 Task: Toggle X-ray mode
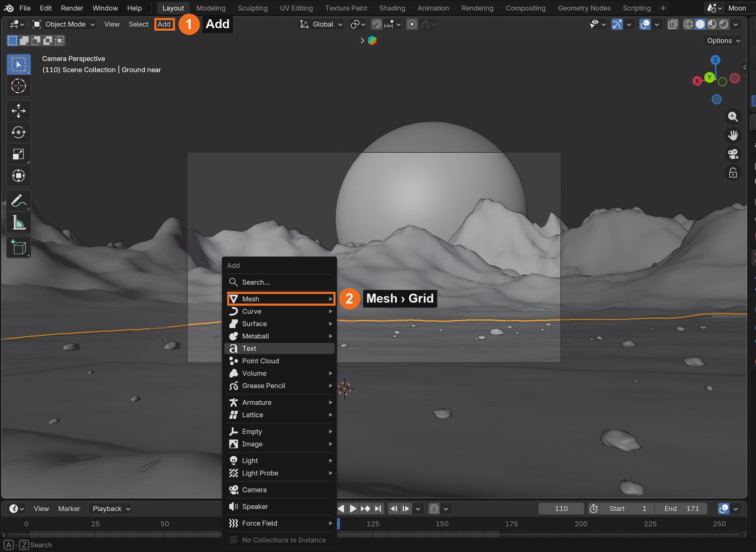pos(673,24)
